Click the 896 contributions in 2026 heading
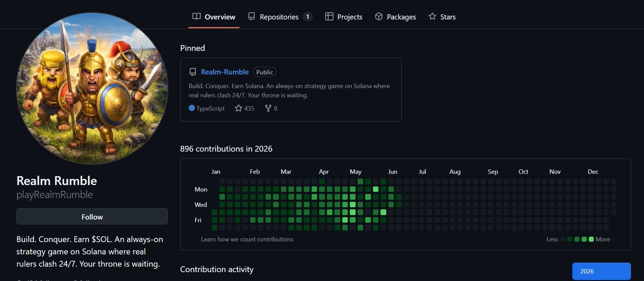Screen dimensions: 644x281 pos(226,148)
